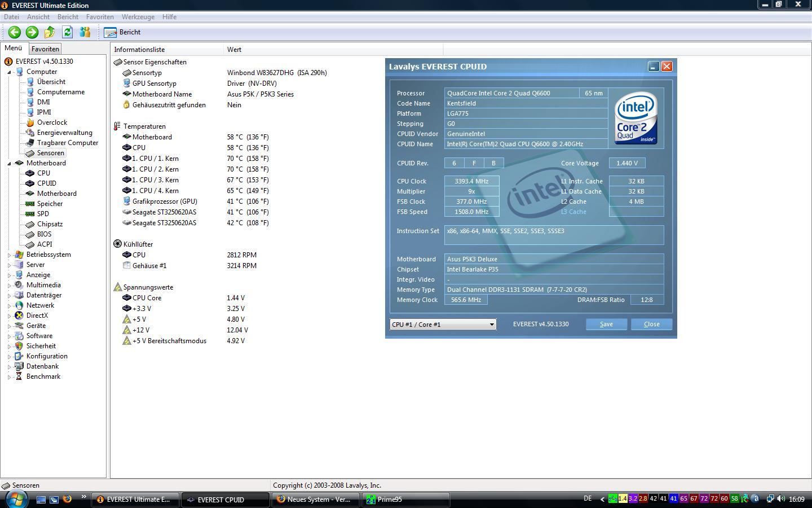Select the IPMI tree item
Image resolution: width=812 pixels, height=508 pixels.
point(44,112)
